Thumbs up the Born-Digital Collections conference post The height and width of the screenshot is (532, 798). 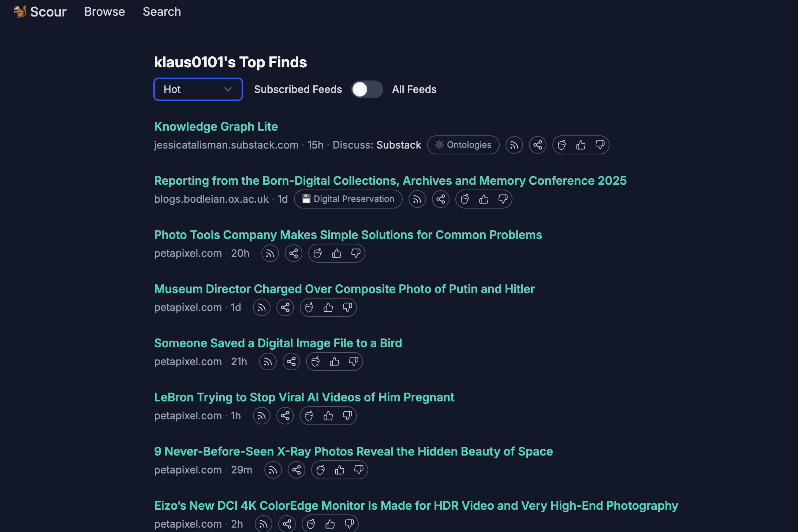(484, 199)
